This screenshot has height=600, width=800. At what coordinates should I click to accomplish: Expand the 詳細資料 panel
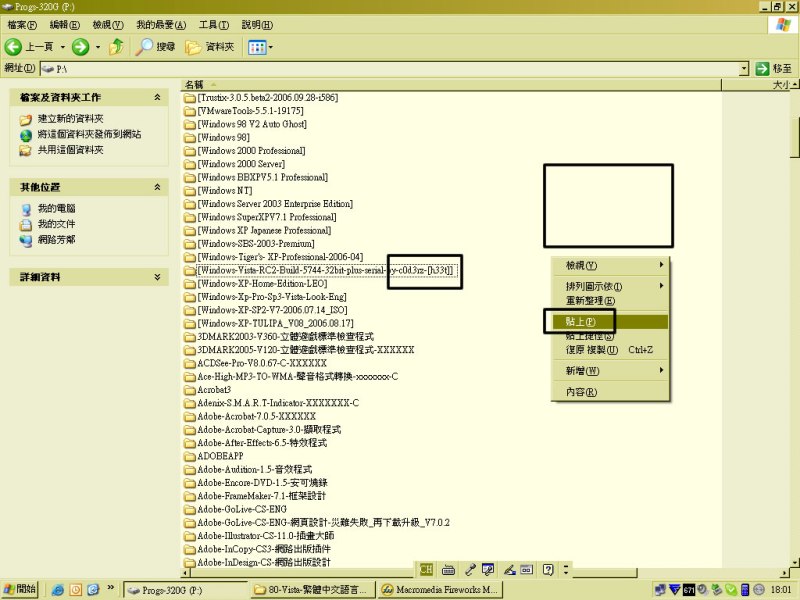157,277
